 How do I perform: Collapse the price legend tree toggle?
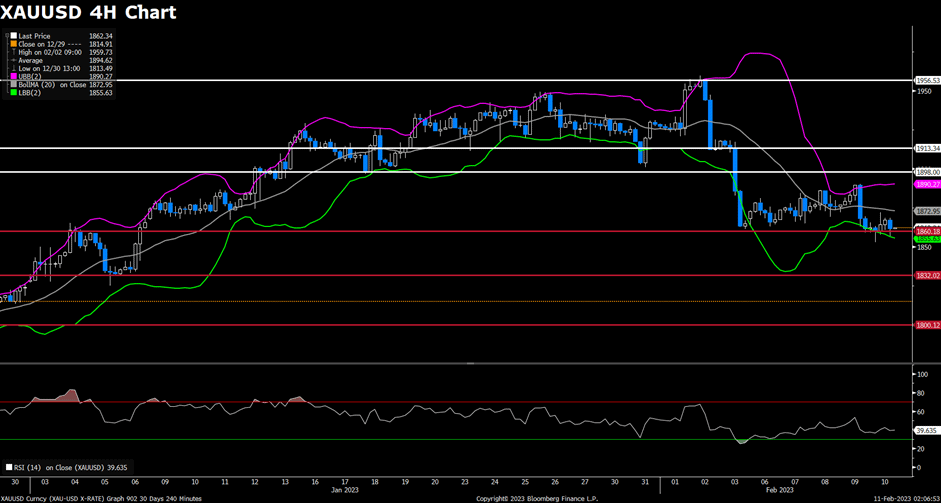[x=5, y=36]
